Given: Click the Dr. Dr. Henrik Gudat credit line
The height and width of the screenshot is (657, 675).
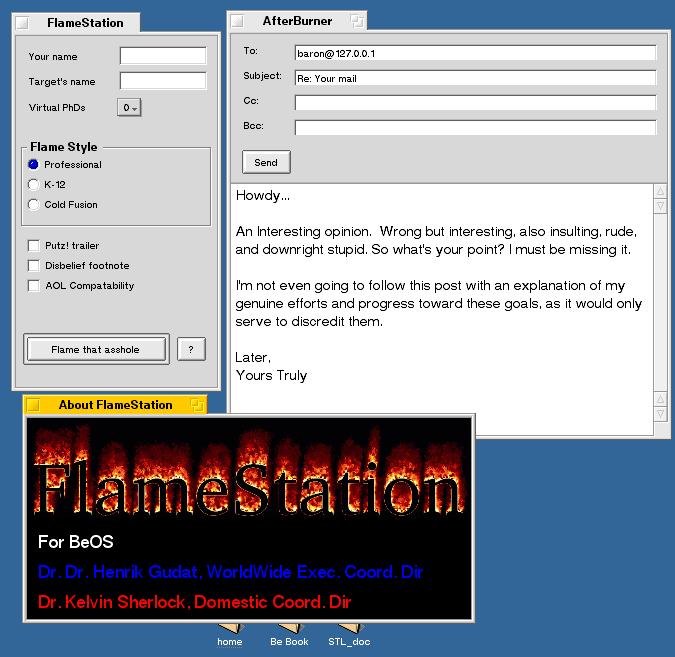Looking at the screenshot, I should [230, 572].
